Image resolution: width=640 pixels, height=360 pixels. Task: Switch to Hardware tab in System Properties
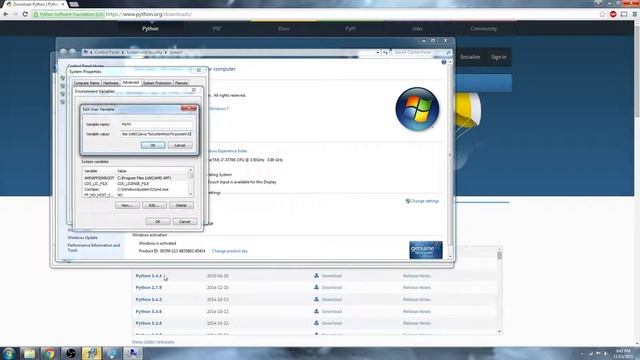click(111, 83)
